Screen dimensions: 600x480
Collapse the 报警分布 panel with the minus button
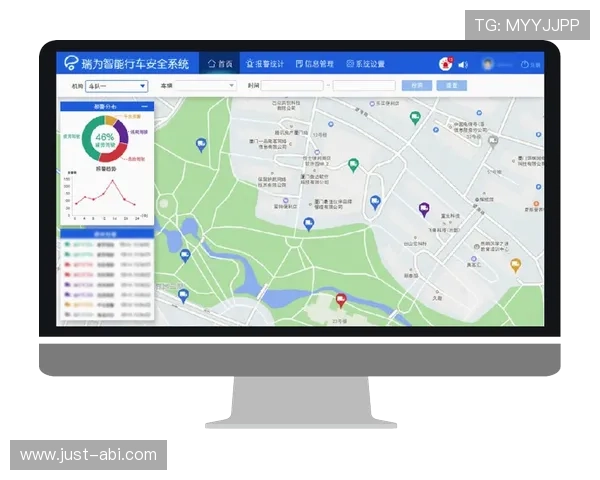pyautogui.click(x=145, y=105)
